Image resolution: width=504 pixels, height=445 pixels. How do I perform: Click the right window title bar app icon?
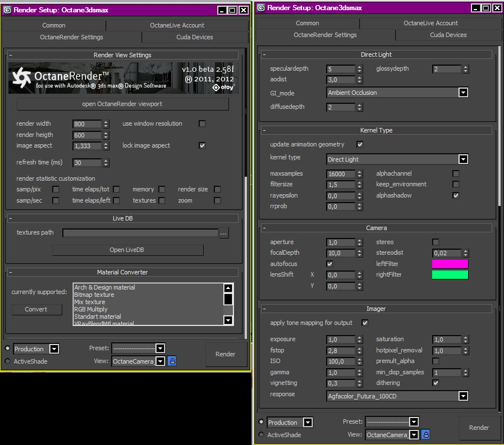pos(262,8)
